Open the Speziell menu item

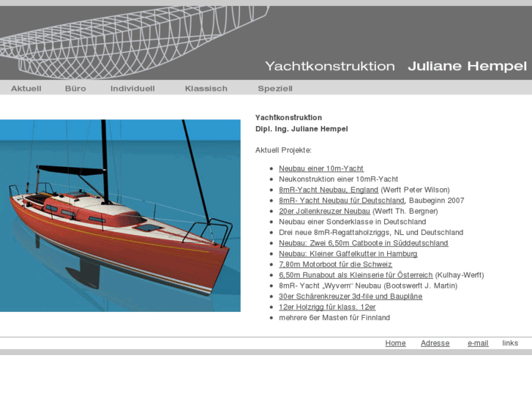click(275, 89)
